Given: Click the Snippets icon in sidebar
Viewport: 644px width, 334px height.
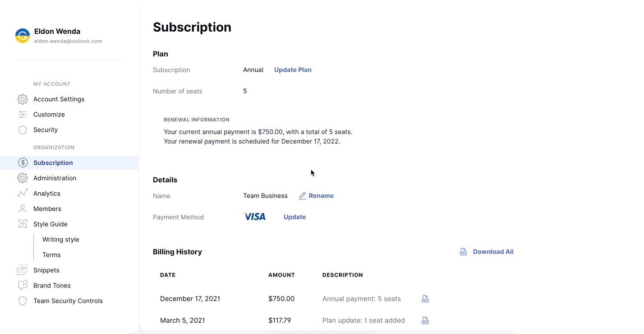Looking at the screenshot, I should point(23,270).
